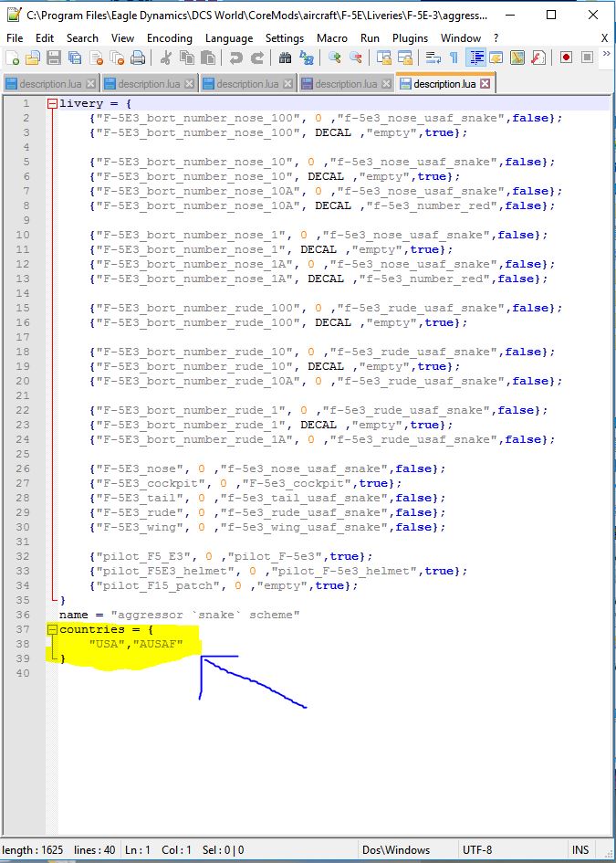Open the Replace dialog icon
Screen dimensions: 616x863
[x=306, y=58]
